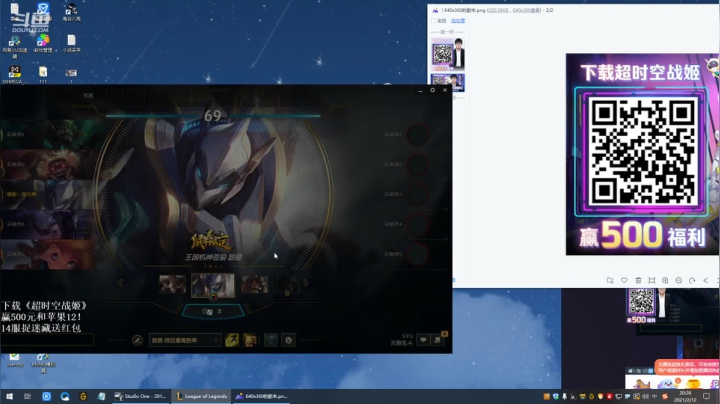Open blue K app on taskbar
This screenshot has width=720, height=404.
pos(46,396)
